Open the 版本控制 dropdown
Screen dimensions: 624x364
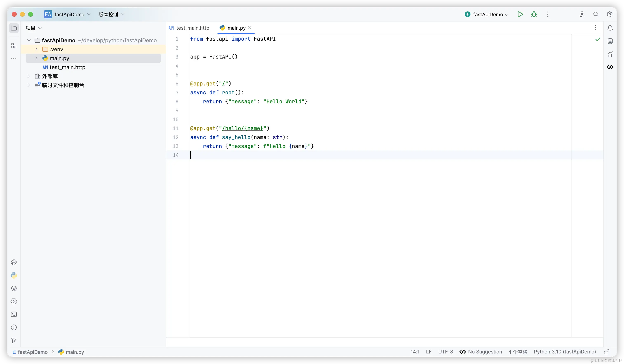pyautogui.click(x=111, y=15)
